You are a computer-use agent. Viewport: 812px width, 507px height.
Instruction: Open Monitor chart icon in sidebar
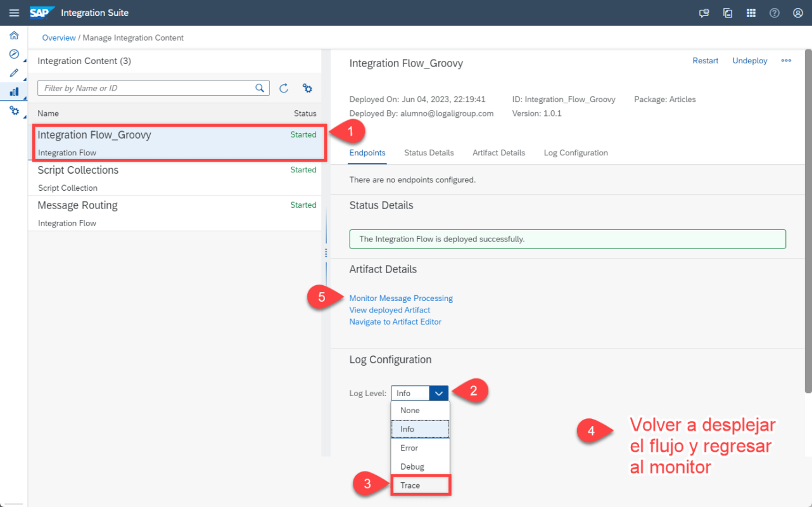(x=14, y=92)
